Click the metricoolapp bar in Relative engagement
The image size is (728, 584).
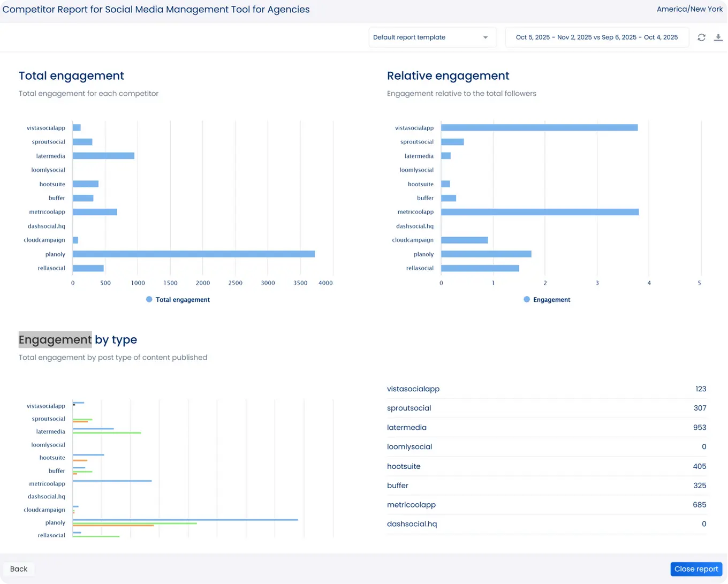pos(540,212)
